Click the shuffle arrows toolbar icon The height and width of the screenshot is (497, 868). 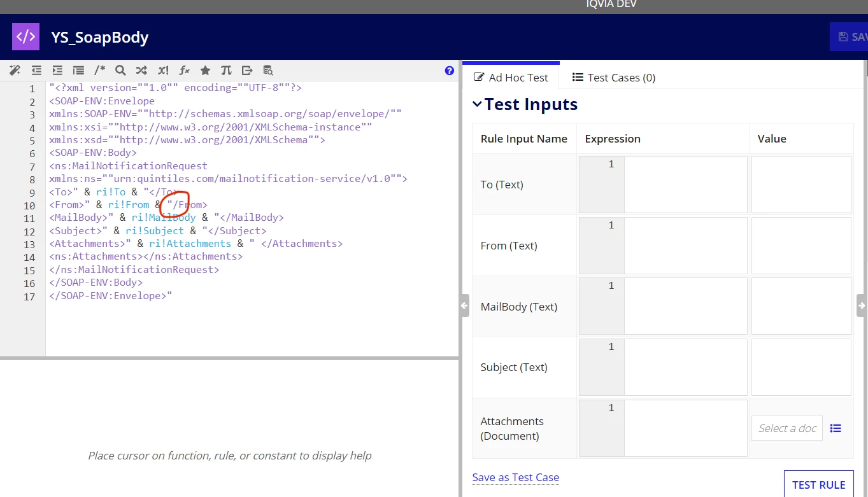[x=141, y=71]
